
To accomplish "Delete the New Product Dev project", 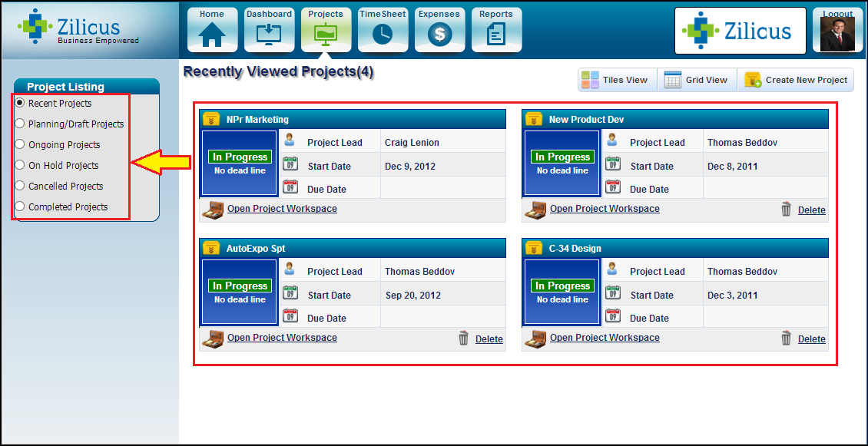I will coord(811,210).
